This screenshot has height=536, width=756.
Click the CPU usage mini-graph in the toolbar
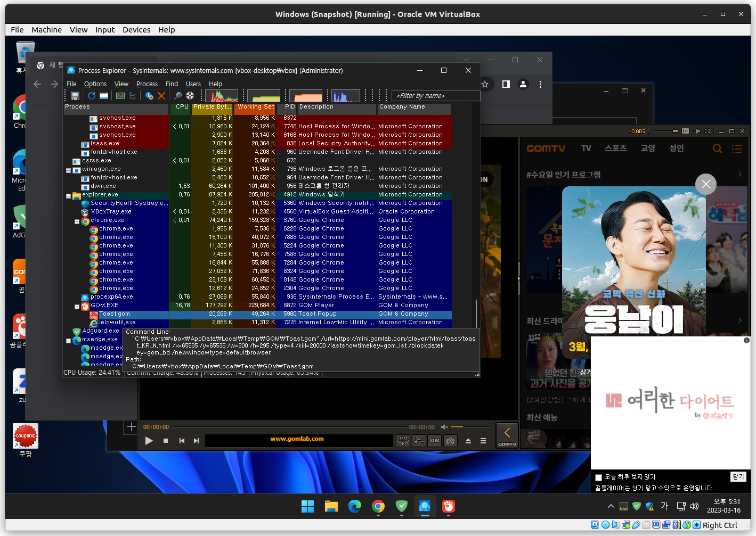click(x=222, y=96)
